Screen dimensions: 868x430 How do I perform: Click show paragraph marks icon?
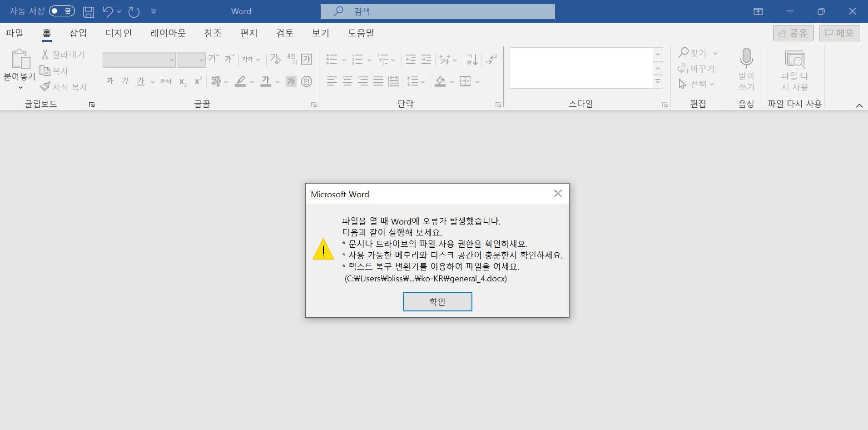pyautogui.click(x=491, y=59)
